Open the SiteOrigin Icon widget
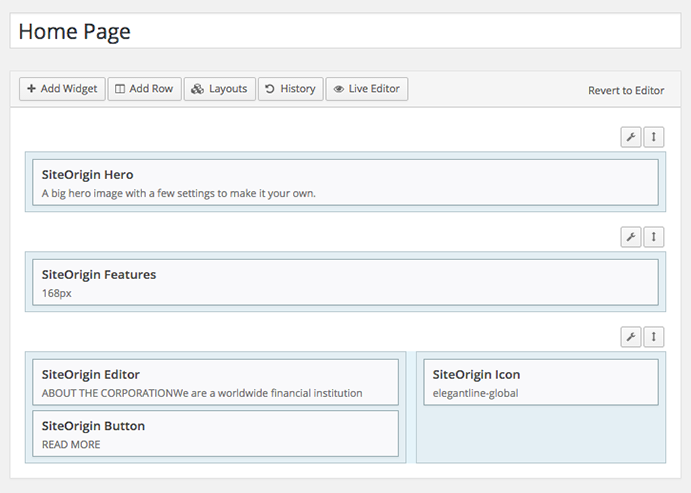691x493 pixels. (x=541, y=382)
